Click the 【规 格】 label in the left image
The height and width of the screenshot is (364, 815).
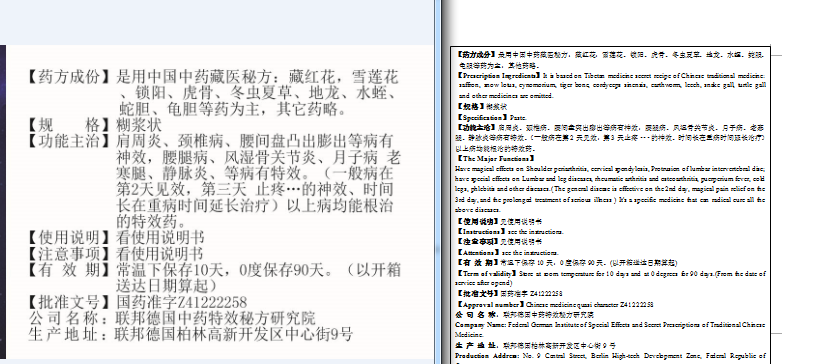pos(70,125)
